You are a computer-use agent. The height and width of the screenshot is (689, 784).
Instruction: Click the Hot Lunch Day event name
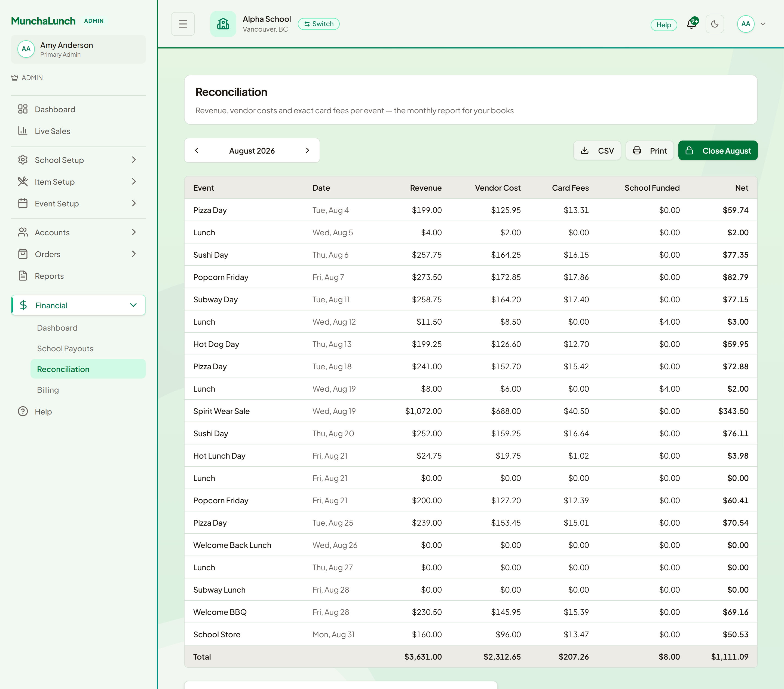tap(219, 456)
